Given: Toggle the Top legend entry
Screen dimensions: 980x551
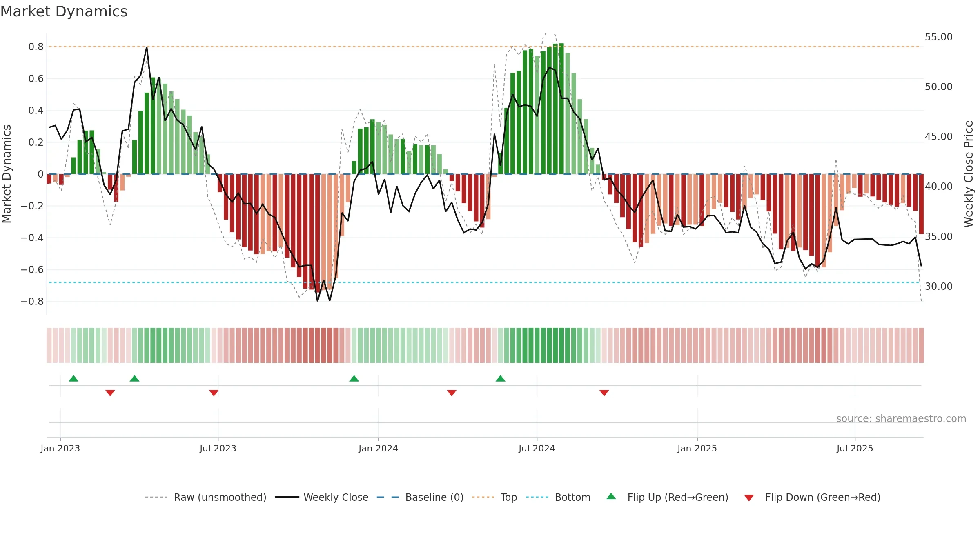Looking at the screenshot, I should (494, 497).
